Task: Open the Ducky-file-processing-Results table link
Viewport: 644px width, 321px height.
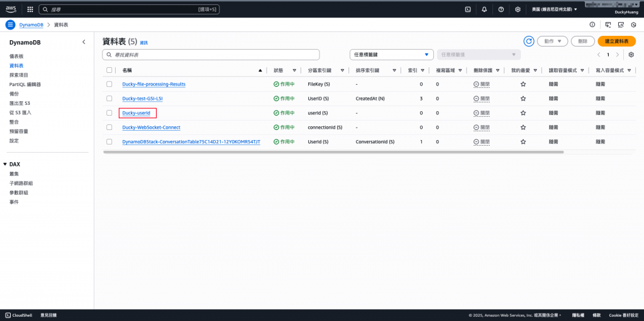Action: (154, 84)
